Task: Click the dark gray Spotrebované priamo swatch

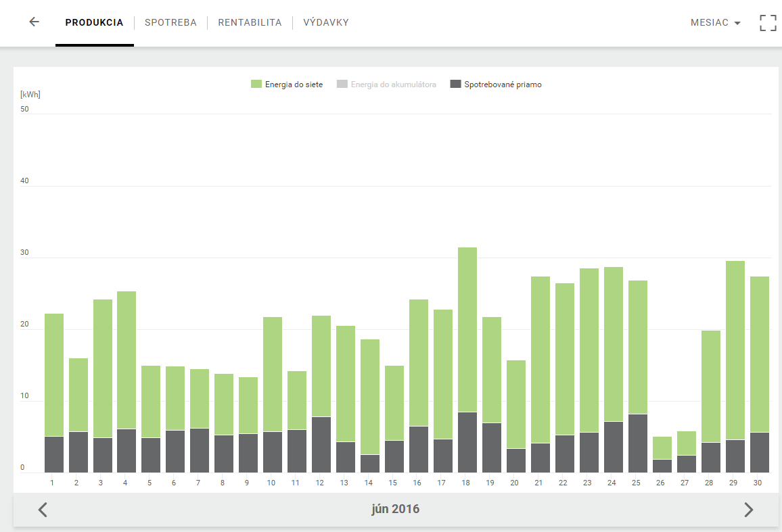Action: (455, 84)
